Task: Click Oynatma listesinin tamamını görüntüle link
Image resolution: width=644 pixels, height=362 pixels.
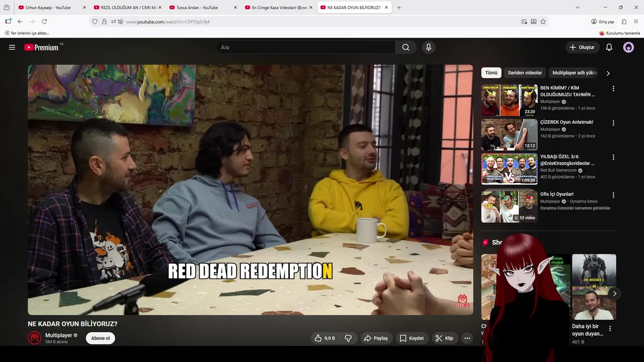Action: [x=575, y=208]
